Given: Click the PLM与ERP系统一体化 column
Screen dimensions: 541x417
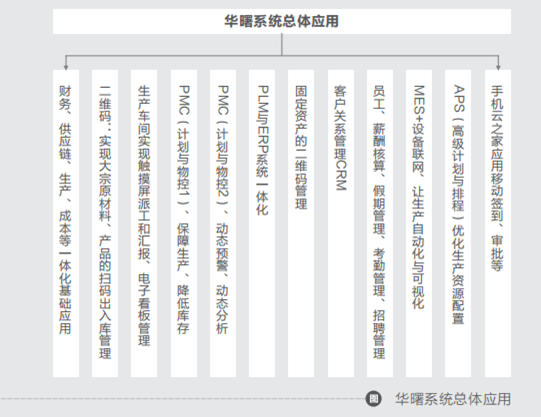Looking at the screenshot, I should click(262, 224).
